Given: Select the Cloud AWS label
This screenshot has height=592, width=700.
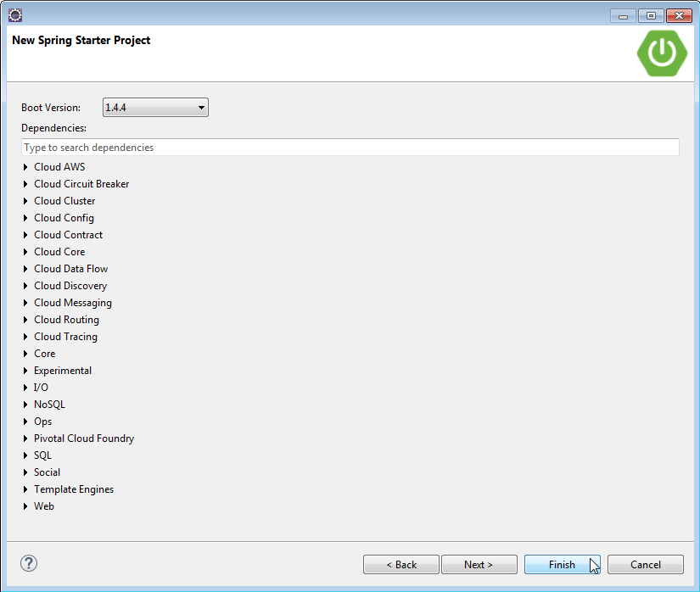Looking at the screenshot, I should (59, 167).
